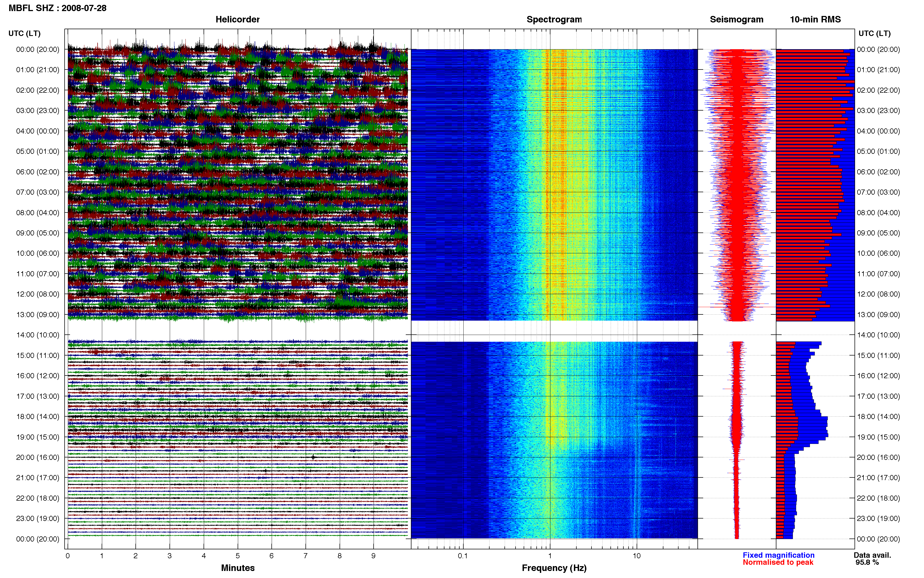Viewport: 924px width, 578px height.
Task: Click the left-axis "06:00 (02:00)" time label
Action: (38, 172)
